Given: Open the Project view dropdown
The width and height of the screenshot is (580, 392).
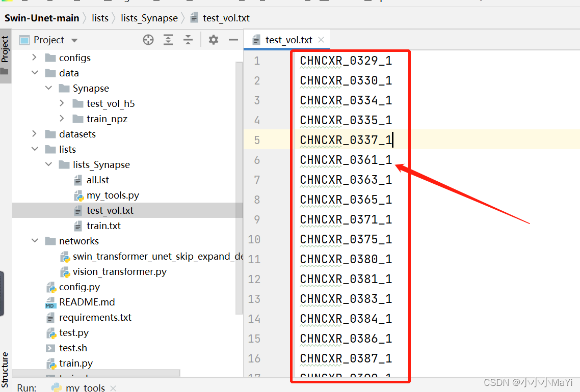Looking at the screenshot, I should pos(74,40).
